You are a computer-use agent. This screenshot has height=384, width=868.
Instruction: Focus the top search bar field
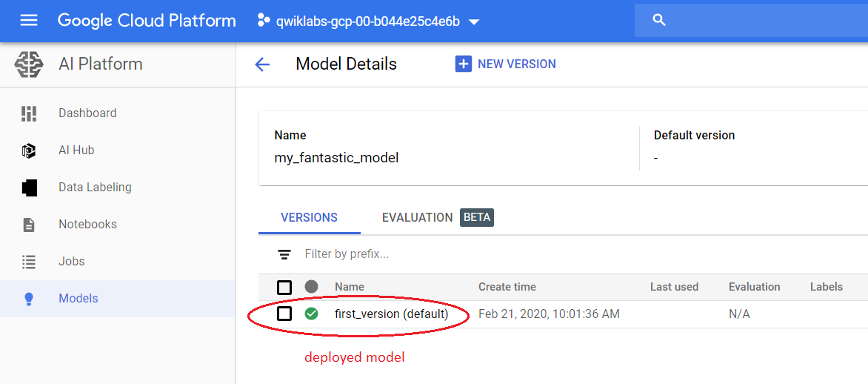click(x=751, y=21)
